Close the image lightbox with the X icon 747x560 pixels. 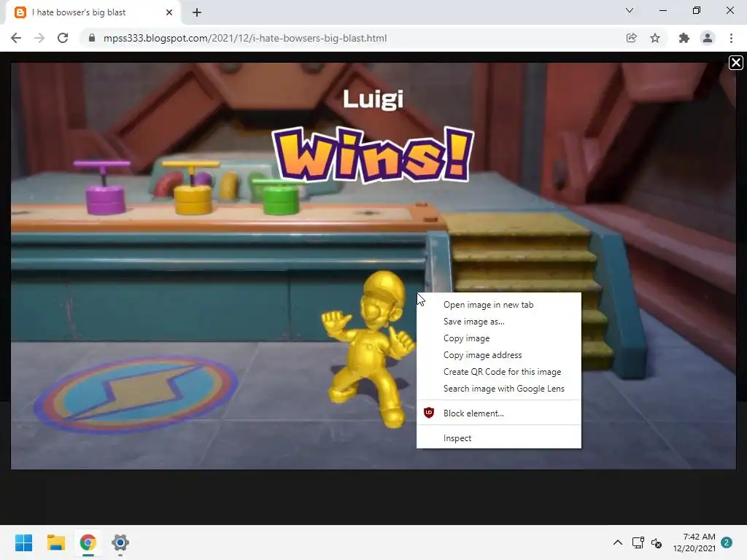click(735, 63)
